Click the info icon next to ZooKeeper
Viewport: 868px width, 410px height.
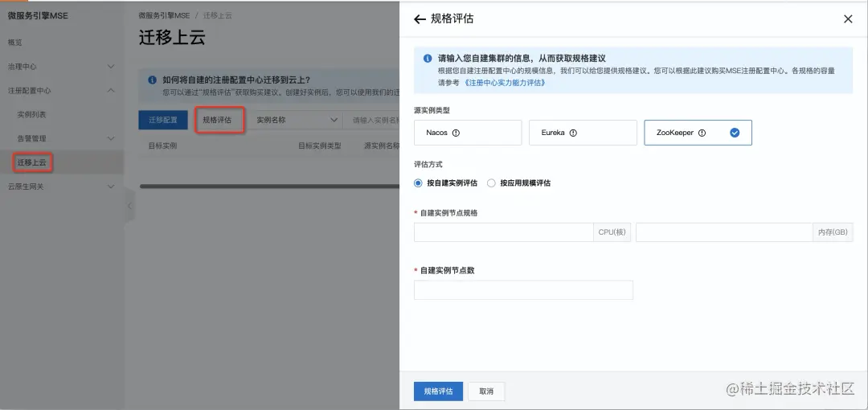(702, 133)
